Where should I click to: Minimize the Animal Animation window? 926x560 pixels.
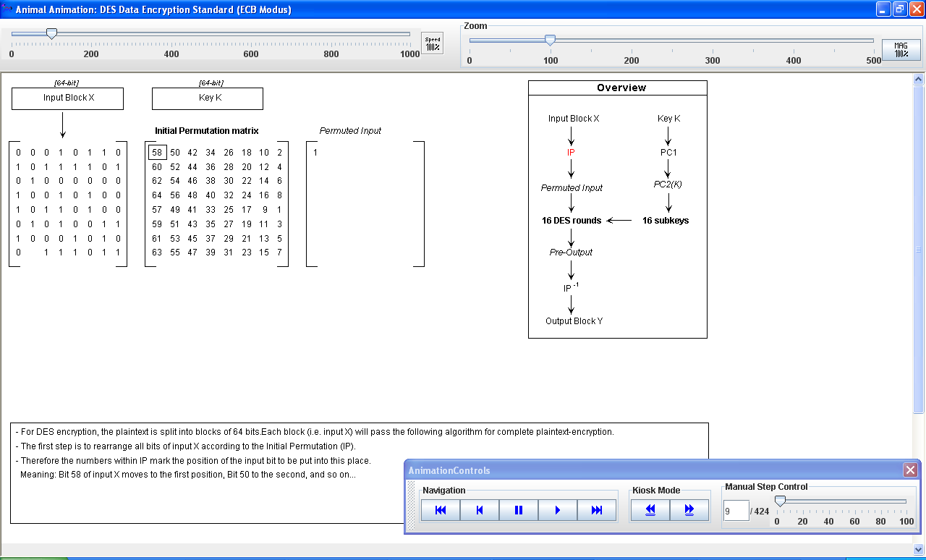pos(883,9)
